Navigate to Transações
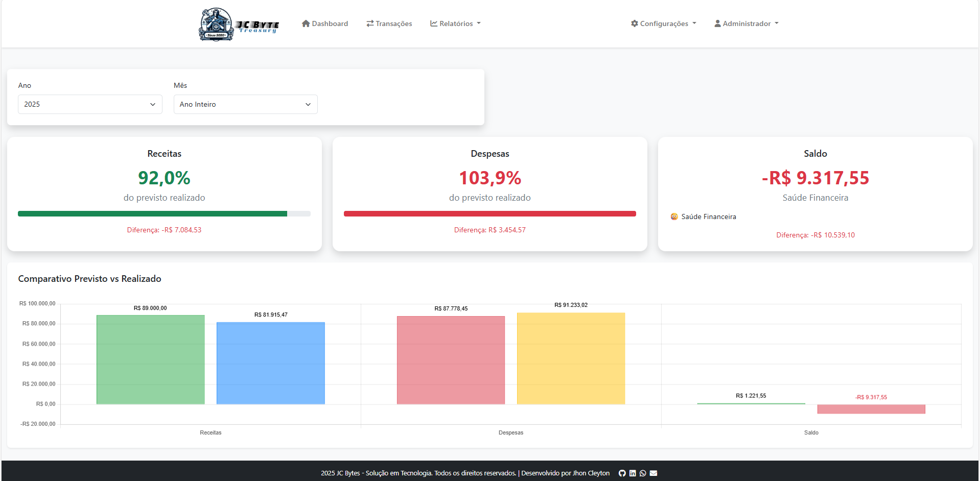This screenshot has height=481, width=980. [x=389, y=23]
